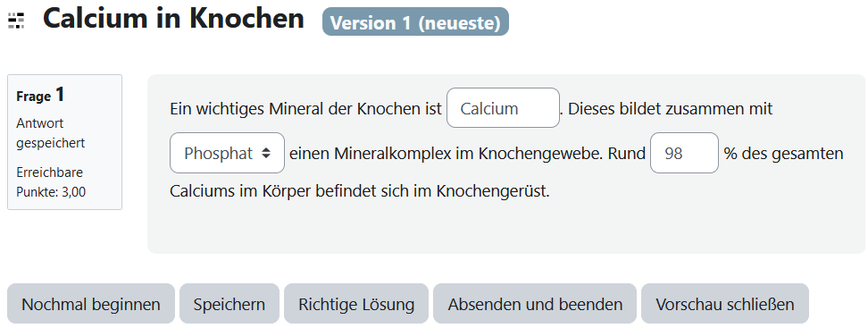Save the answer with Speichern
The image size is (868, 328).
[230, 304]
